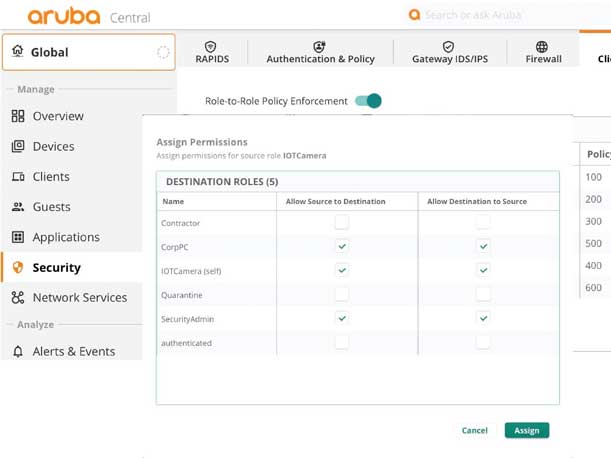The image size is (611, 458).
Task: Click the RAPIDS shield icon
Action: 210,47
